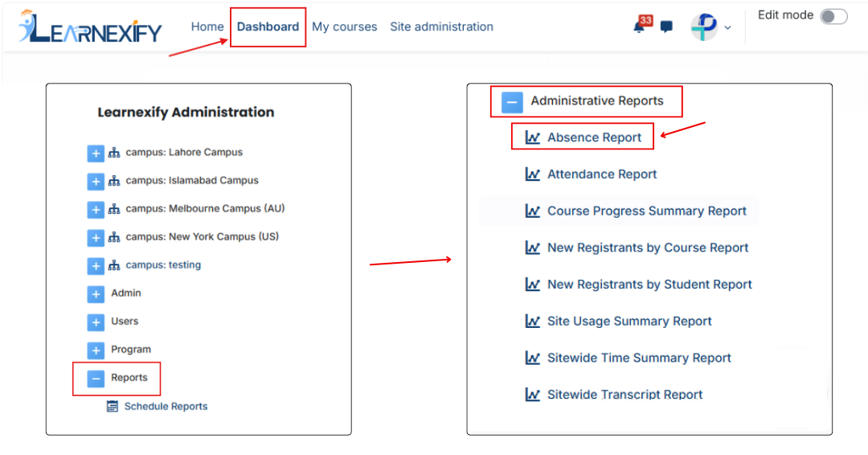Screen dimensions: 868x455
Task: Click the Melbourne Campus hierarchy icon
Action: 114,209
